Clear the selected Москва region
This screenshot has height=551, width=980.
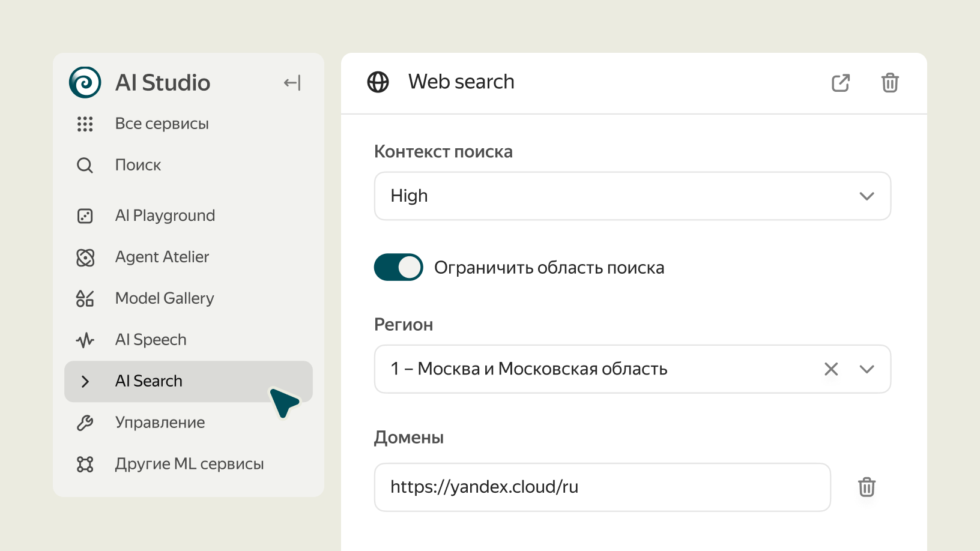pos(831,369)
